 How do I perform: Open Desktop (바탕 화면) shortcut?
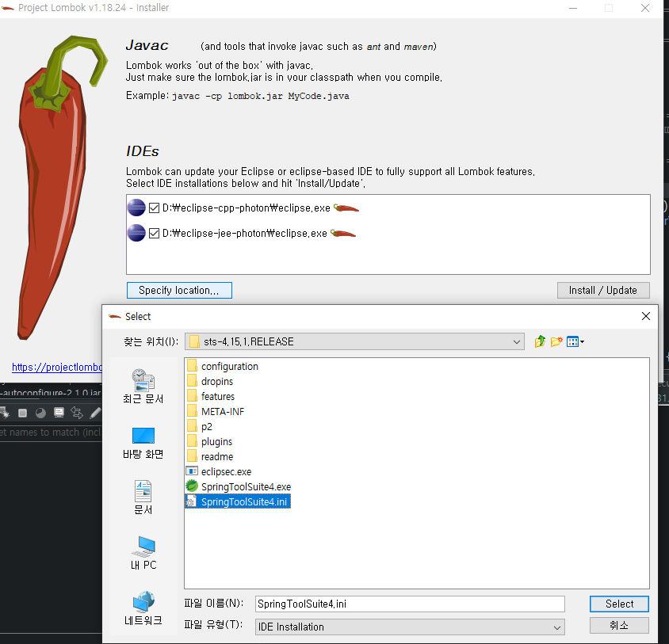point(143,443)
